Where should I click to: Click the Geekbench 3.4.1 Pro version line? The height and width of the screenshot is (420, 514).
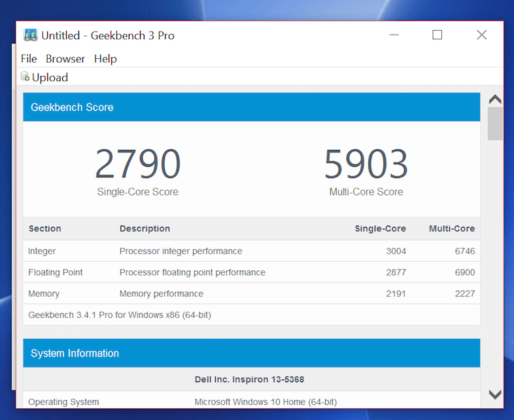120,315
